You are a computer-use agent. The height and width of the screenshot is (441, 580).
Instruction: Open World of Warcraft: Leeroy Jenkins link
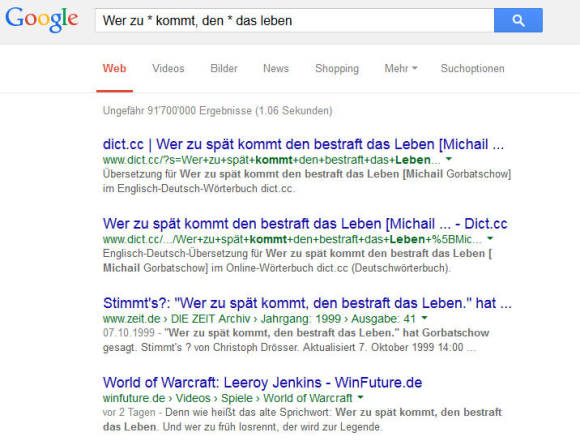pos(262,383)
